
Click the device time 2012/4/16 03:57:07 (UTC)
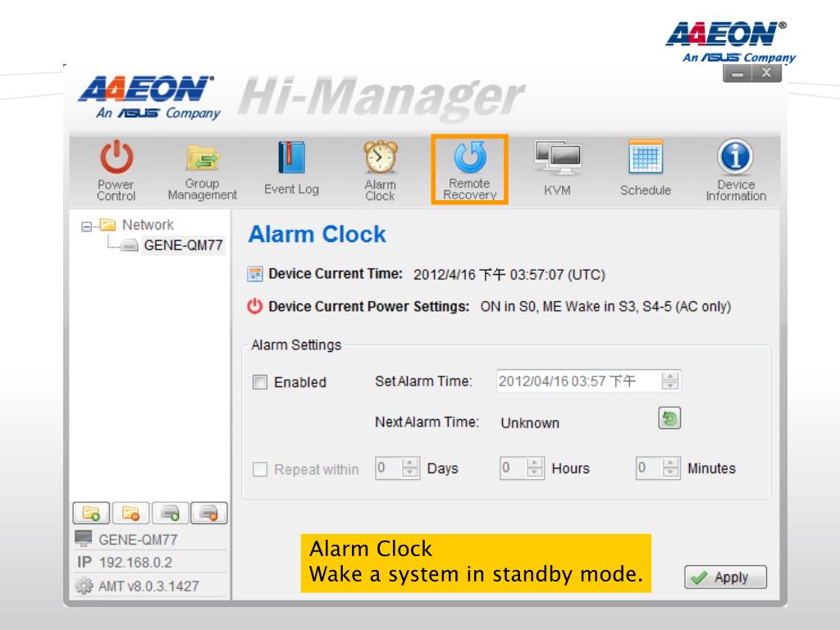[x=509, y=275]
